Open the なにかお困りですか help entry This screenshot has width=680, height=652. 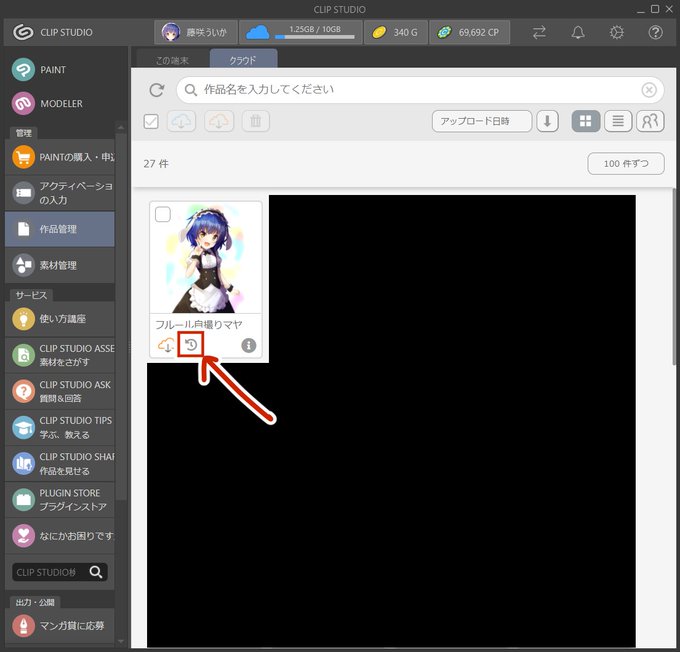(x=60, y=536)
